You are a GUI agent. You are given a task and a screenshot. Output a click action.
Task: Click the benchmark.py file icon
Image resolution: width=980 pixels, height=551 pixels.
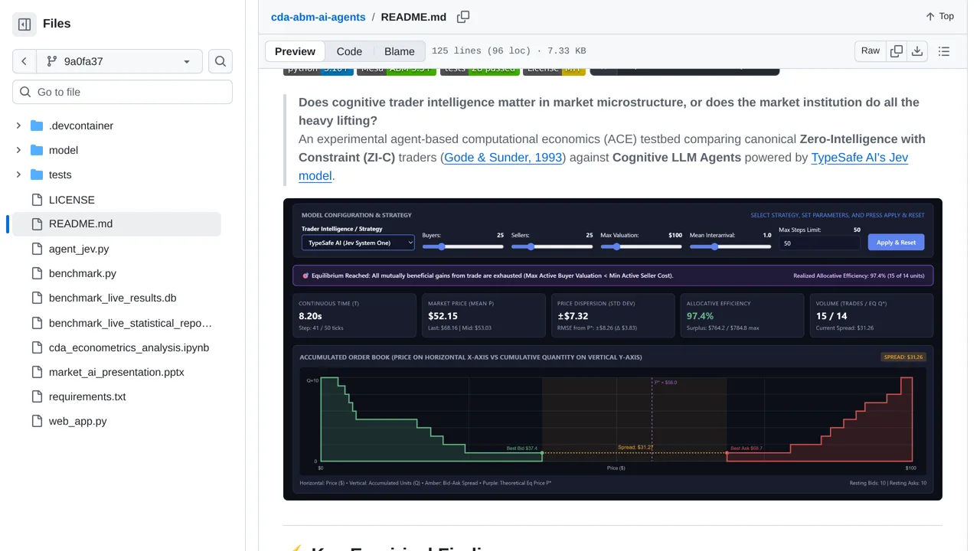click(x=37, y=273)
